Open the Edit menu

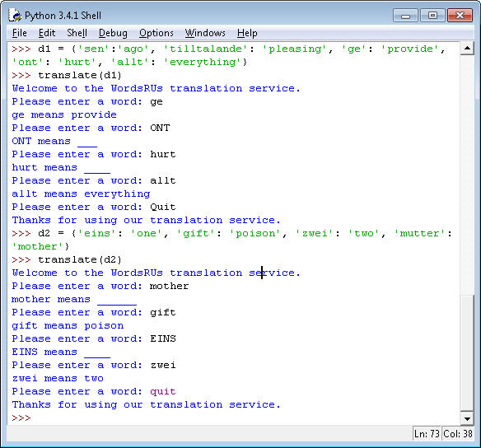click(x=47, y=33)
